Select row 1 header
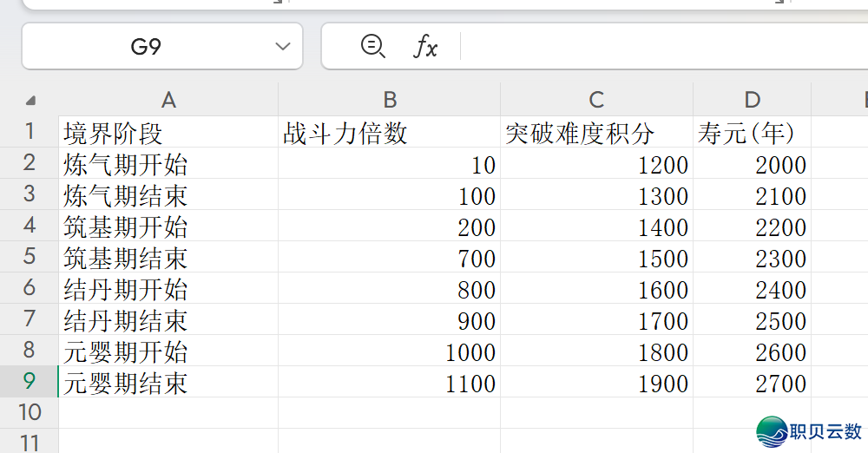The height and width of the screenshot is (453, 868). tap(30, 131)
